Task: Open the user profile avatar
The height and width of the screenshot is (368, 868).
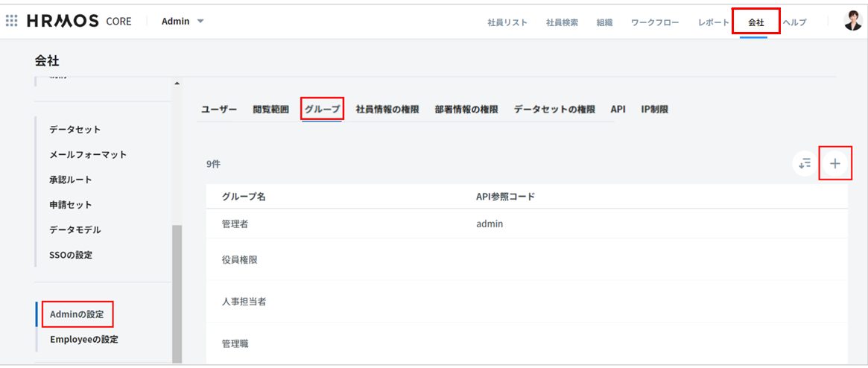Action: click(x=852, y=22)
